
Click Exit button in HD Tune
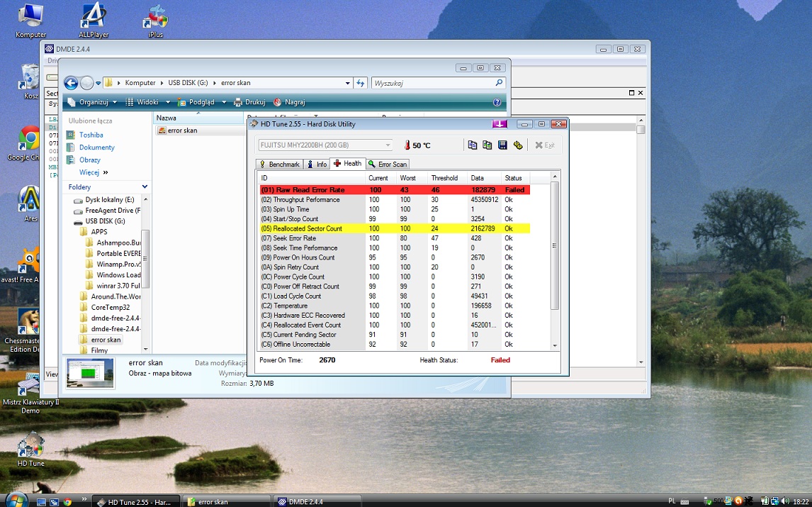coord(545,145)
